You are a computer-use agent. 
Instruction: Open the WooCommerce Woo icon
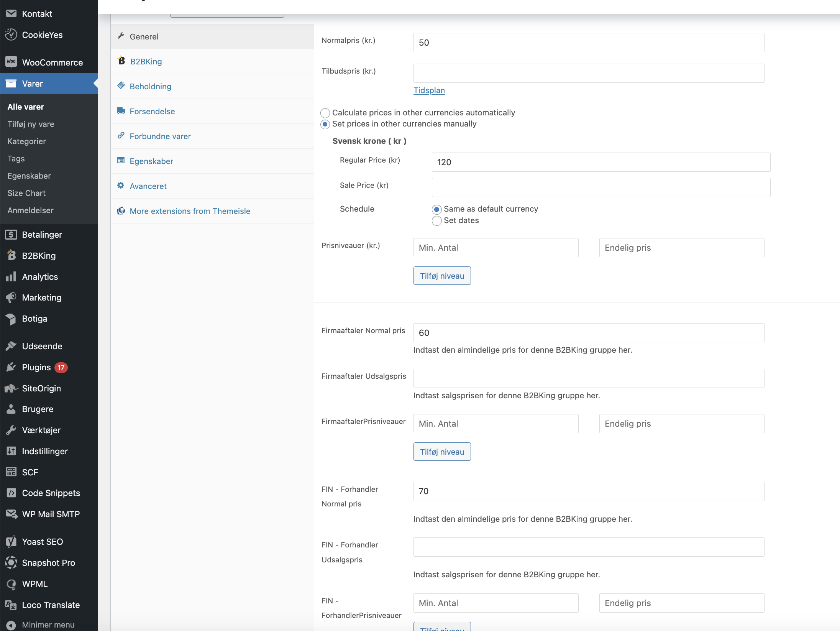[11, 62]
